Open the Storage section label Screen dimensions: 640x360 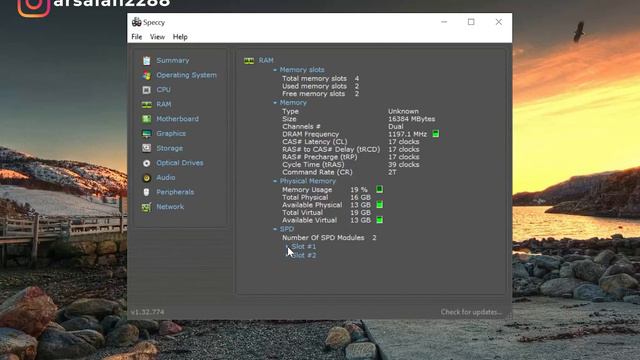(x=169, y=148)
